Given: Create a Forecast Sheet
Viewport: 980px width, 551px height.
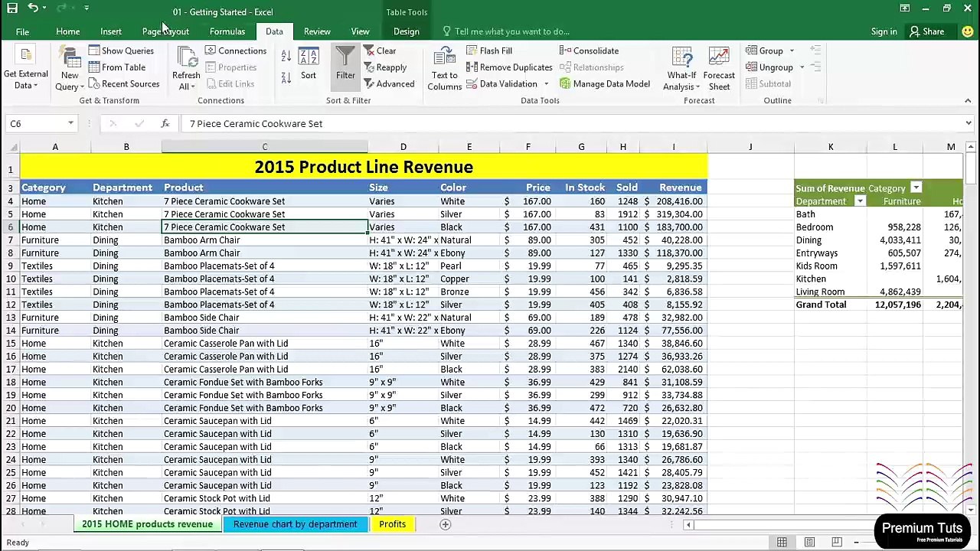Looking at the screenshot, I should pos(719,68).
